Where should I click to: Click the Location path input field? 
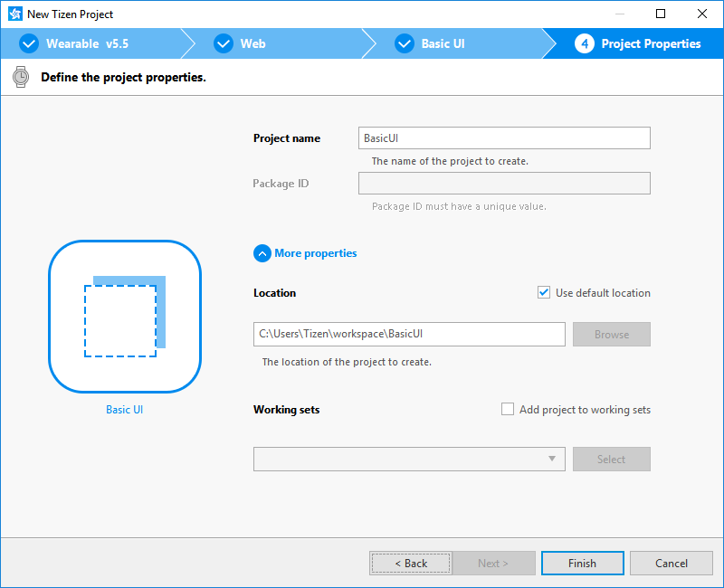pos(409,334)
